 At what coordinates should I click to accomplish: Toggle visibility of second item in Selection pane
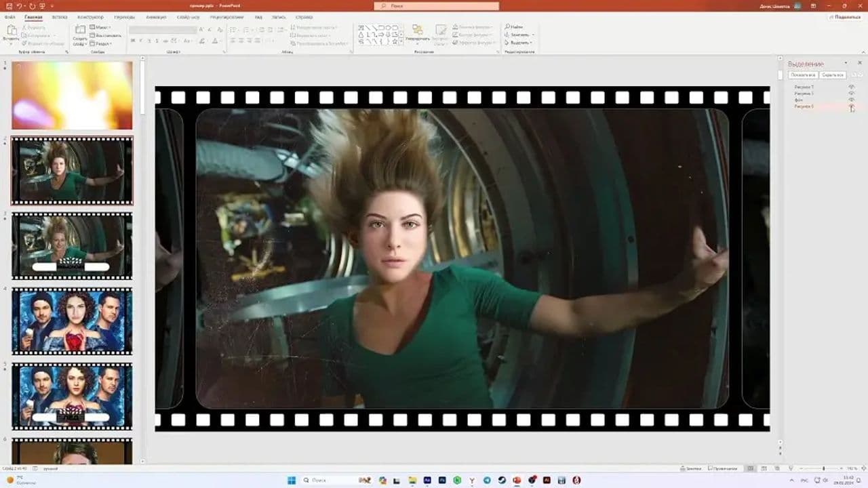852,94
